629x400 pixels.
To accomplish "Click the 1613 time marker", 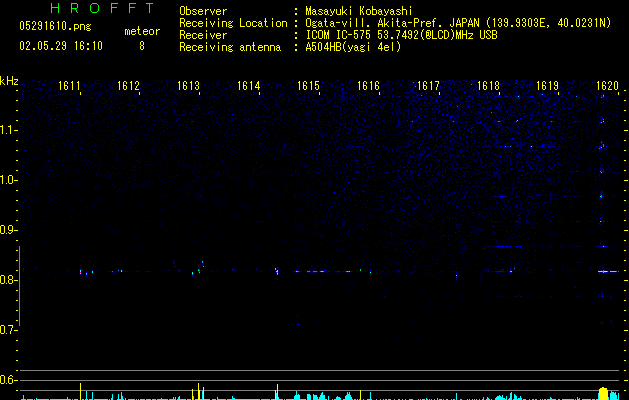I will [189, 86].
